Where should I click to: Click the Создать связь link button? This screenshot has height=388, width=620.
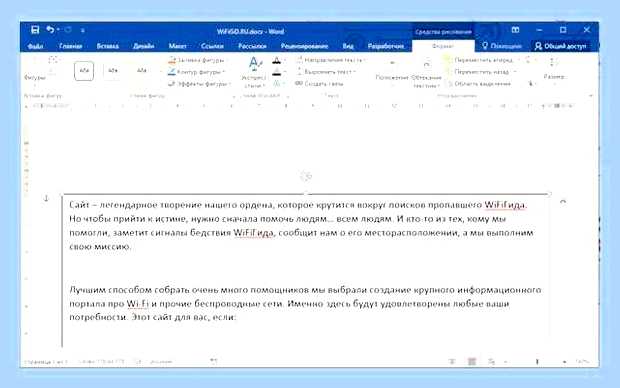(x=319, y=84)
